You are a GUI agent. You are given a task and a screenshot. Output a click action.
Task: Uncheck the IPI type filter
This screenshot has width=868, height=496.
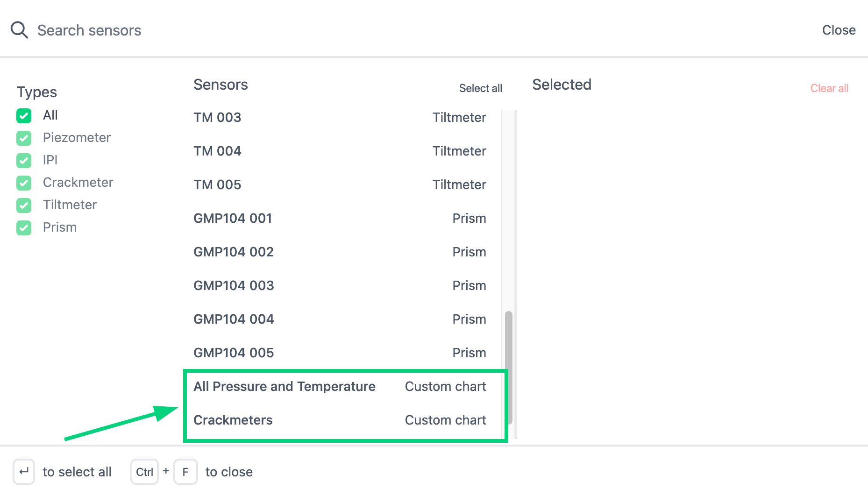click(24, 161)
